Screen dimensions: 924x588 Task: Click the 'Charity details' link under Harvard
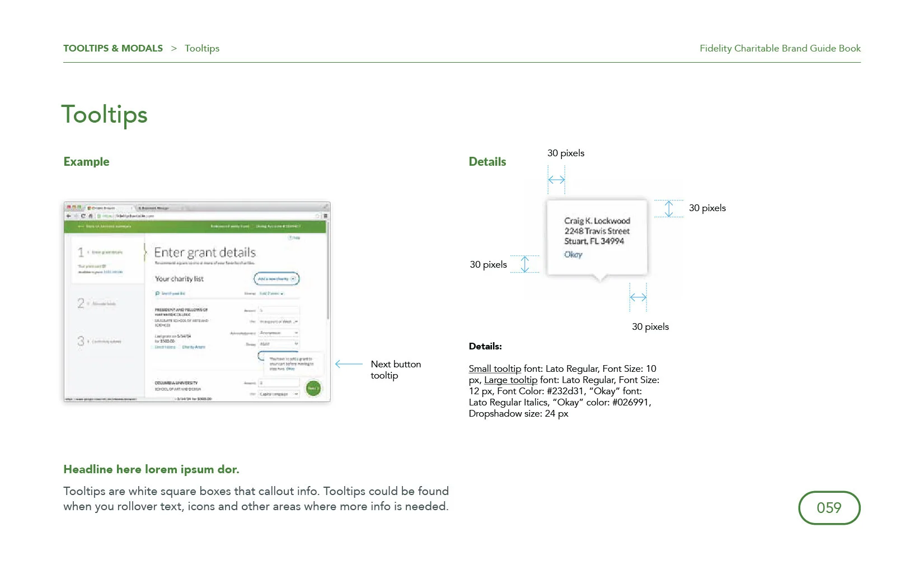pos(194,347)
